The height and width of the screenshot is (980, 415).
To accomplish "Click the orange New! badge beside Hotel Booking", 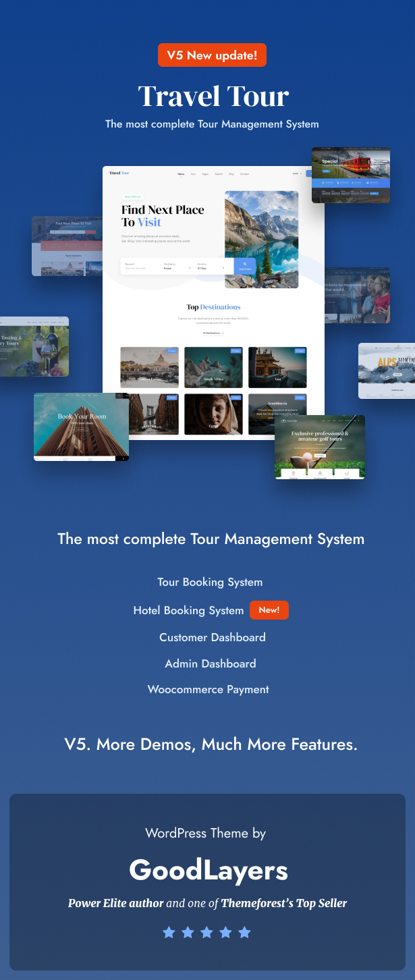I will [269, 610].
